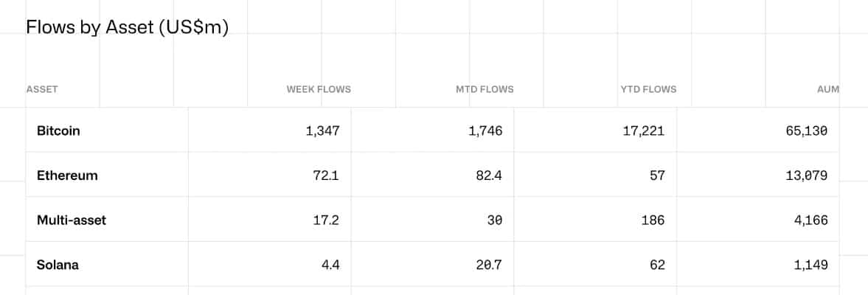Select Bitcoin week flows value 1,347
Viewport: 868px width, 295px height.
(x=322, y=131)
